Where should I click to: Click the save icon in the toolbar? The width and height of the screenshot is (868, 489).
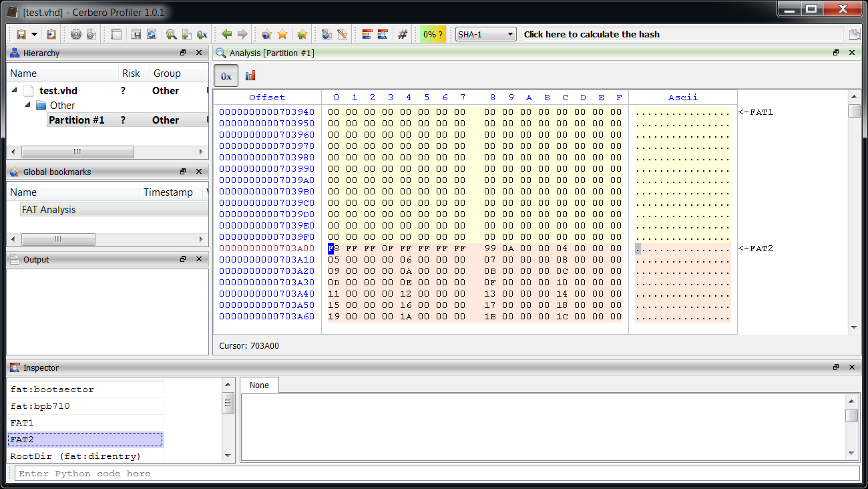point(21,34)
